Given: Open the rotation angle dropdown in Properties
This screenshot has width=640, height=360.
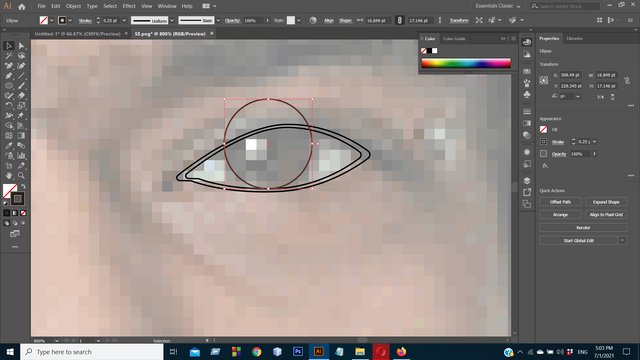Looking at the screenshot, I should [578, 97].
